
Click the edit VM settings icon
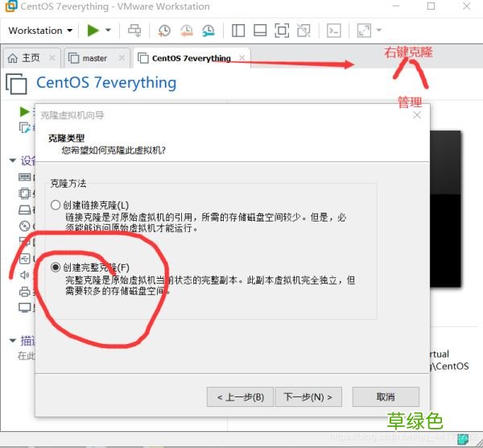click(x=25, y=127)
